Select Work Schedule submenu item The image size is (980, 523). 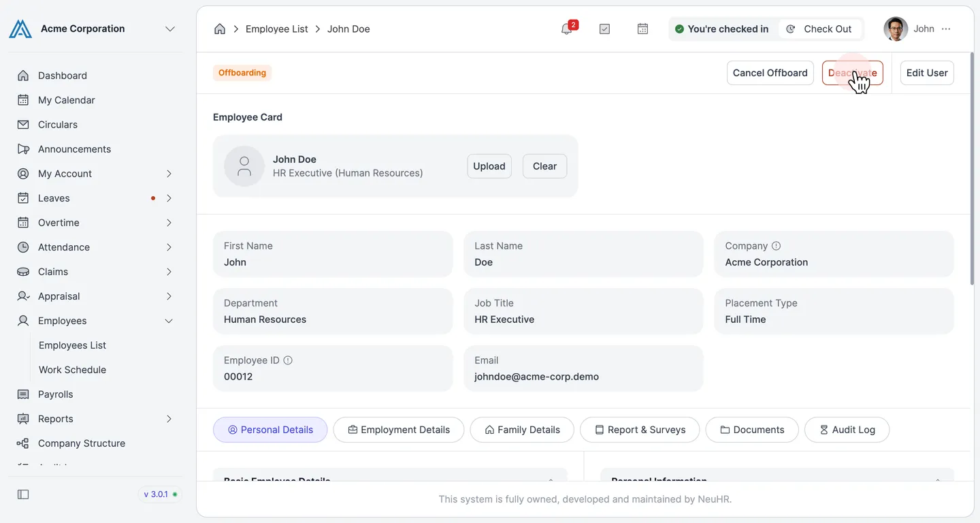72,370
